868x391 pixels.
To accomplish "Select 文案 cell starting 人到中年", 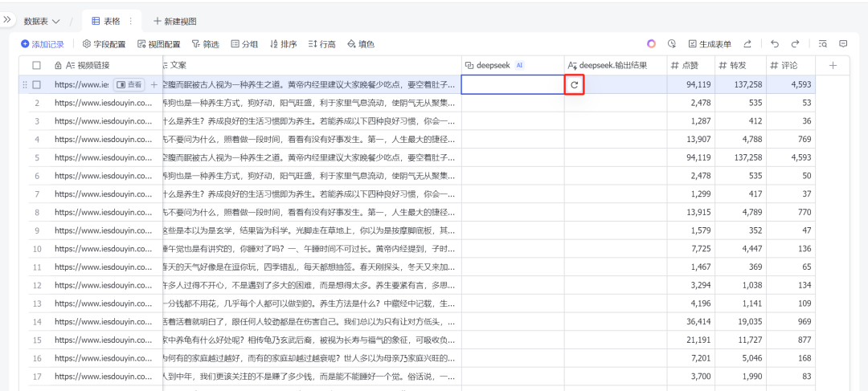I will (x=312, y=377).
